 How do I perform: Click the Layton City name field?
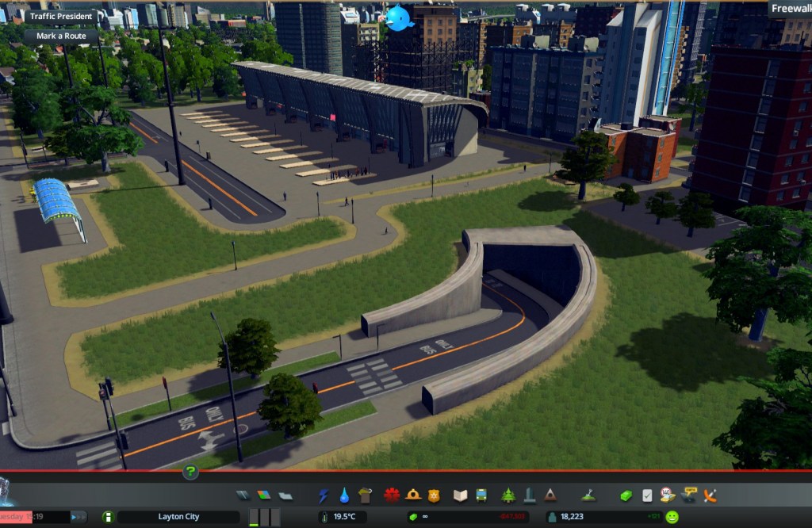click(178, 517)
